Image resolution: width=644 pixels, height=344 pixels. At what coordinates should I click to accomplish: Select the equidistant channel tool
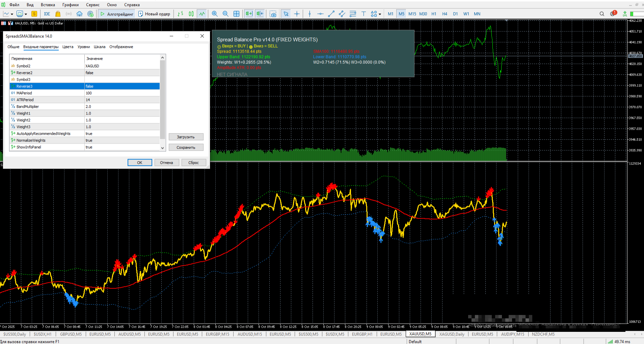[342, 14]
